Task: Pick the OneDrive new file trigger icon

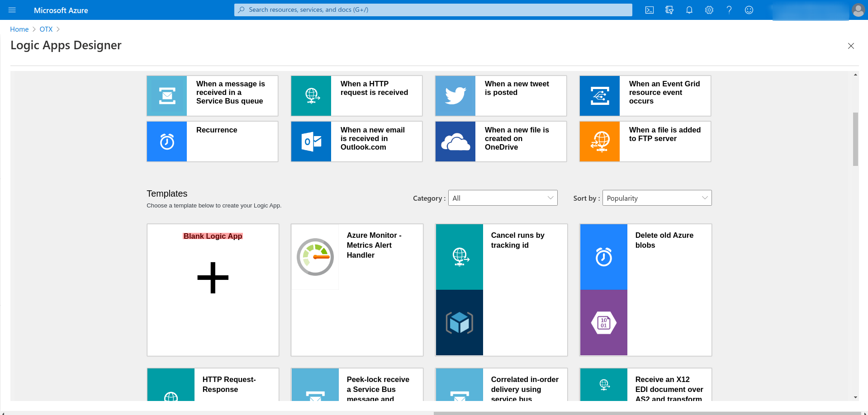Action: (455, 141)
